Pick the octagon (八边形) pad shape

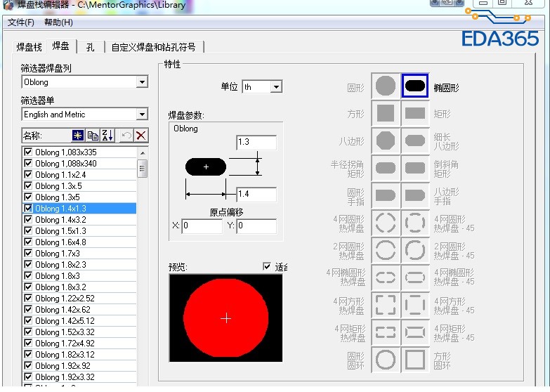386,141
